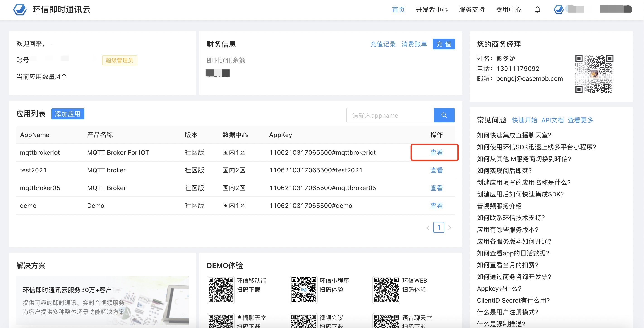Open the 服务支持 menu

click(x=472, y=10)
